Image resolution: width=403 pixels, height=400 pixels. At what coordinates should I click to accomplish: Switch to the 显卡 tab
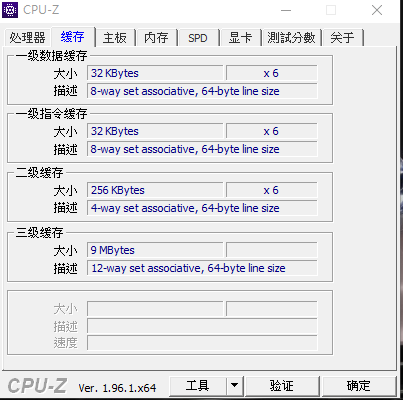click(240, 37)
